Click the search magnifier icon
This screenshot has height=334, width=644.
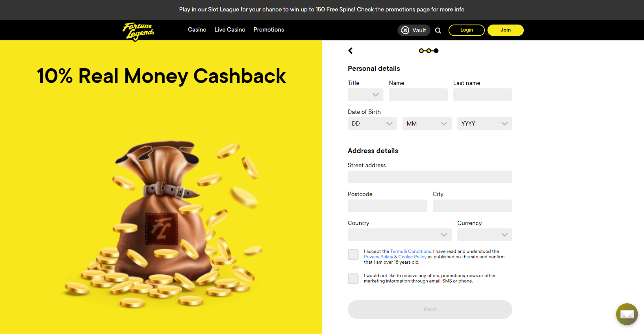[x=438, y=31]
